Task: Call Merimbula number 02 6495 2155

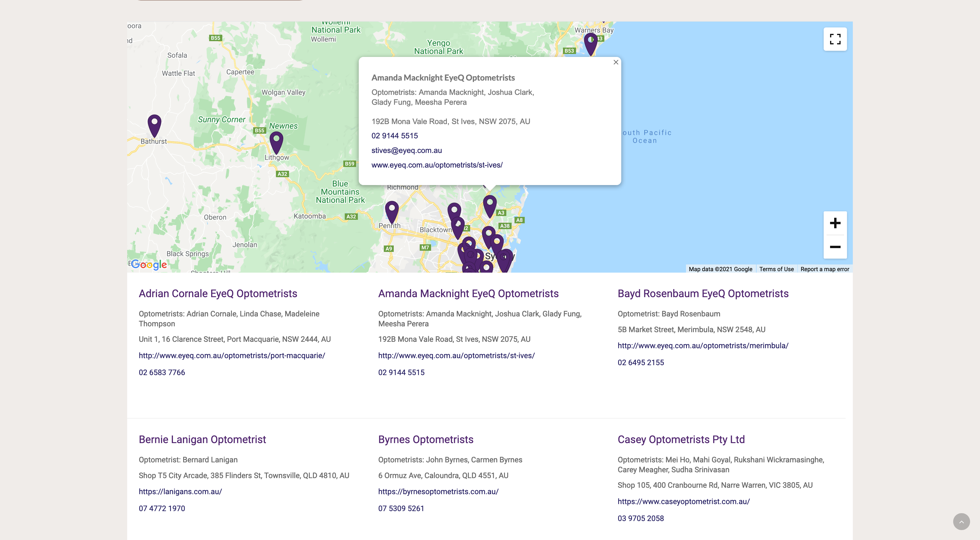Action: click(641, 363)
